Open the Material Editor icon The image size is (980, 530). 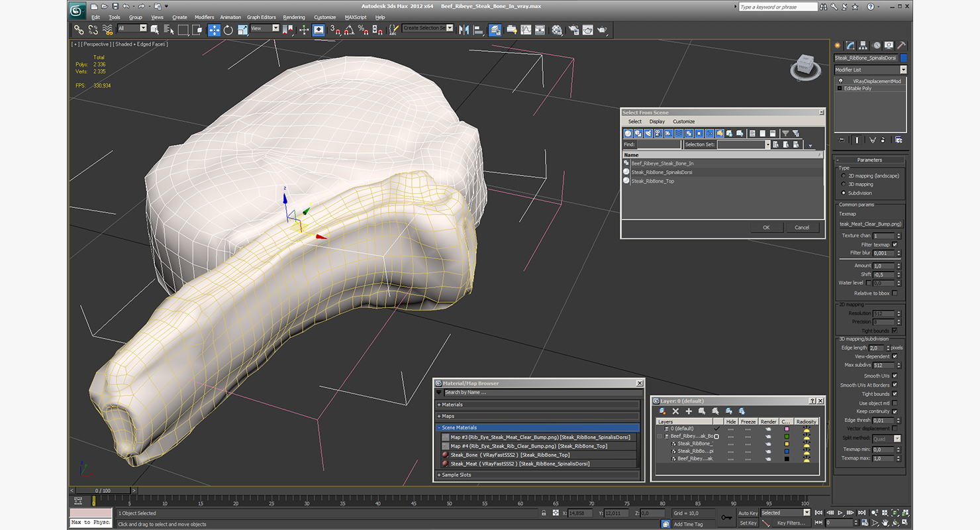(557, 30)
